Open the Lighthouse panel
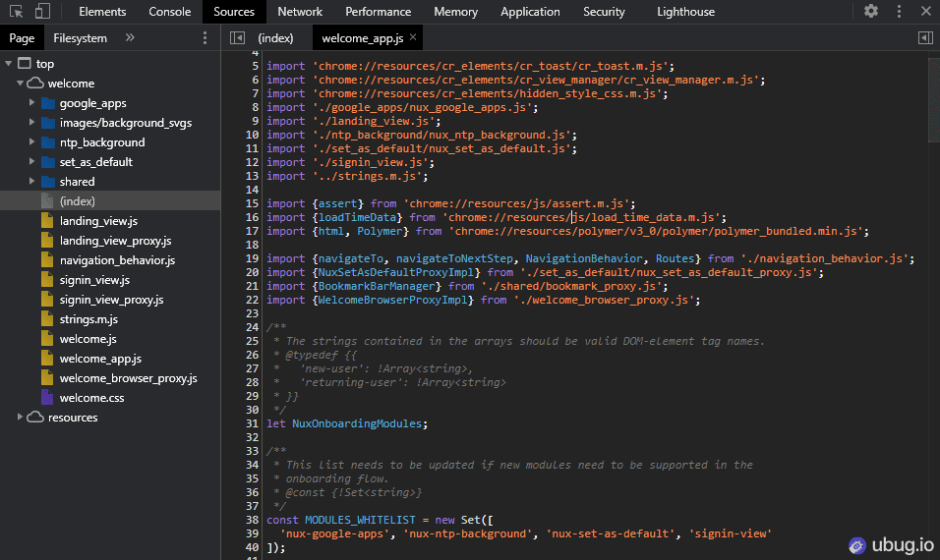The height and width of the screenshot is (560, 940). point(685,12)
